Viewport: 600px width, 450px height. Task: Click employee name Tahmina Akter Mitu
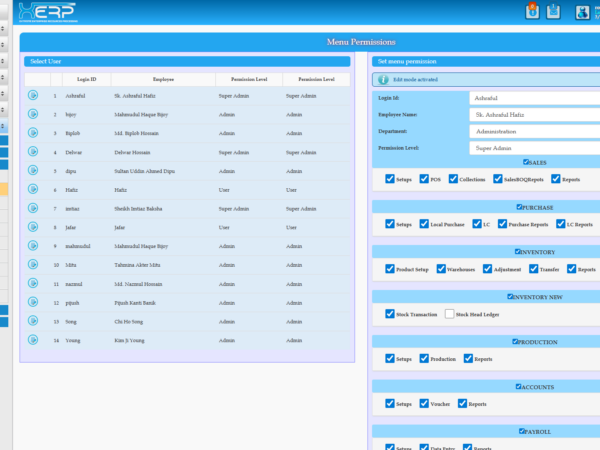pyautogui.click(x=137, y=265)
